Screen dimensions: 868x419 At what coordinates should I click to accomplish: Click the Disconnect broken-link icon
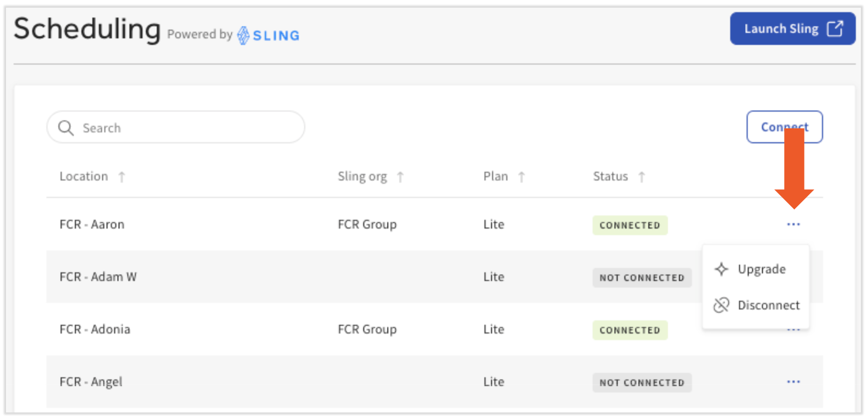pos(721,305)
